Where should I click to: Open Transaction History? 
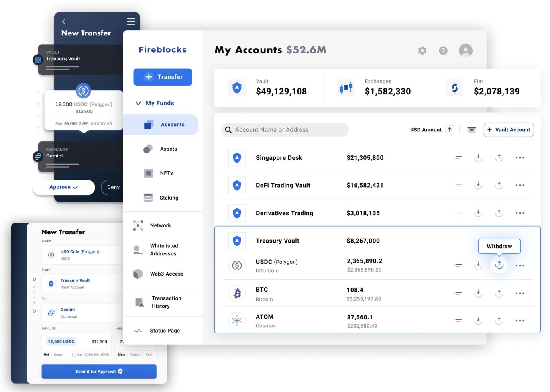158,302
